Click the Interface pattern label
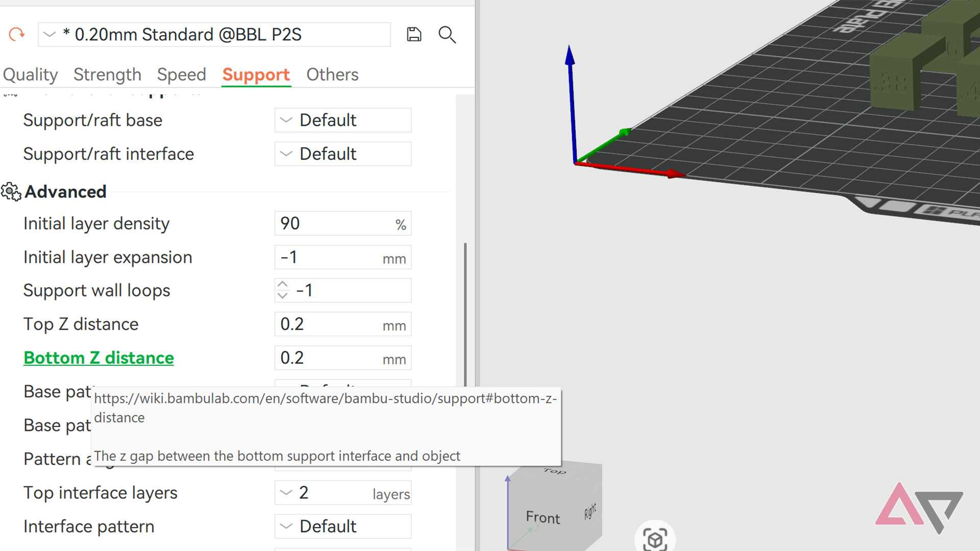The image size is (980, 551). click(x=89, y=527)
